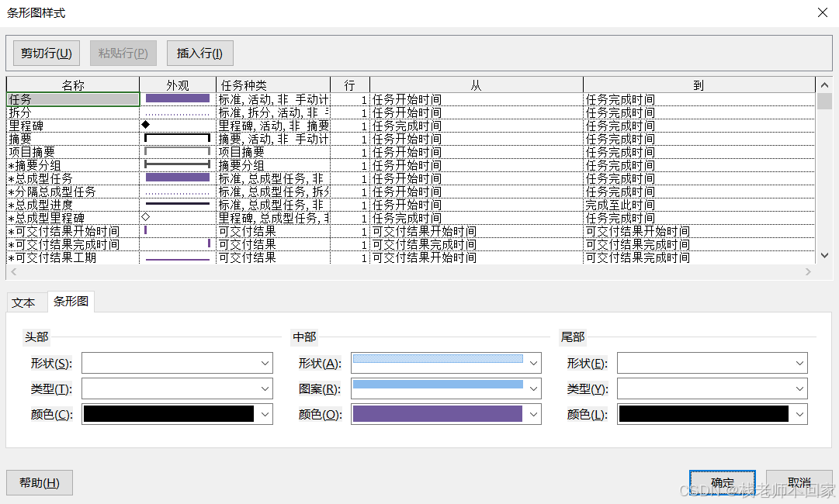The image size is (839, 504).
Task: Click the horizontal scrollbar left arrow
Action: [13, 272]
